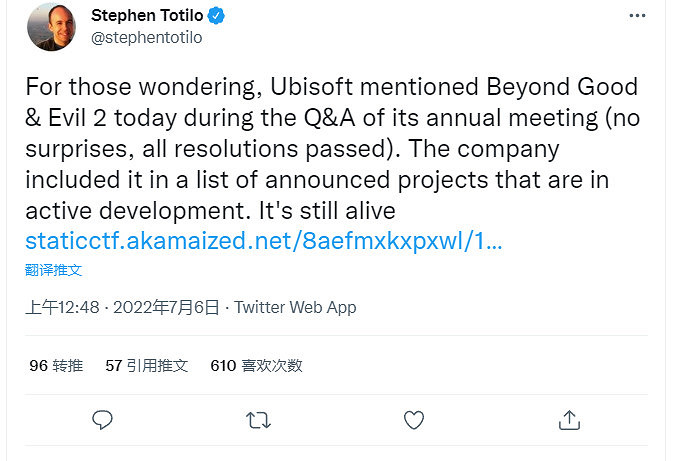Reply to the tweet via speech bubble icon
The image size is (684, 461).
point(101,419)
